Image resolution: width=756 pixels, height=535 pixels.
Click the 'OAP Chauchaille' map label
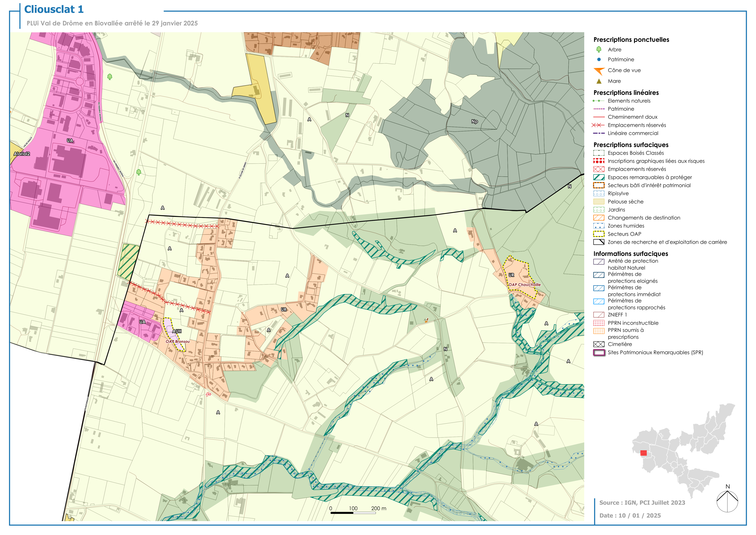525,285
